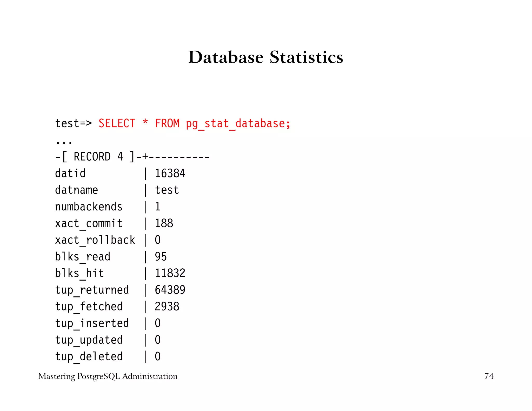Click the ellipsis line below query
The image size is (532, 411).
point(64,142)
